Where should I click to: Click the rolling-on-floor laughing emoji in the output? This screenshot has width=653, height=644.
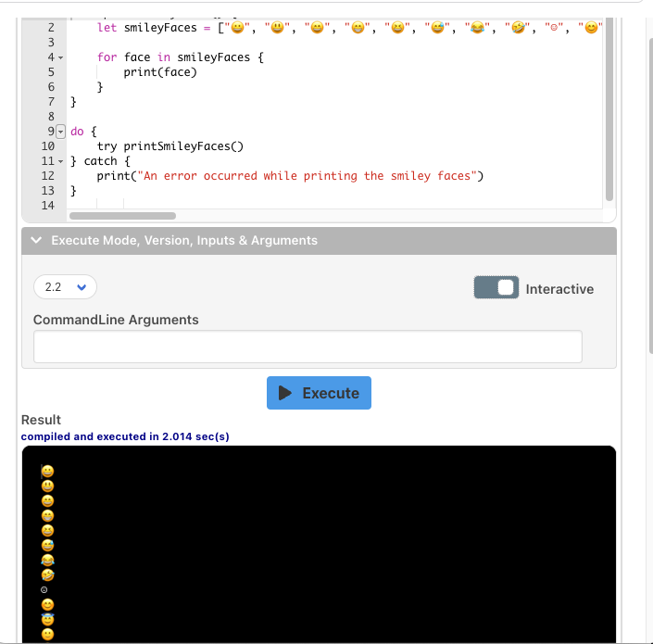coord(47,575)
